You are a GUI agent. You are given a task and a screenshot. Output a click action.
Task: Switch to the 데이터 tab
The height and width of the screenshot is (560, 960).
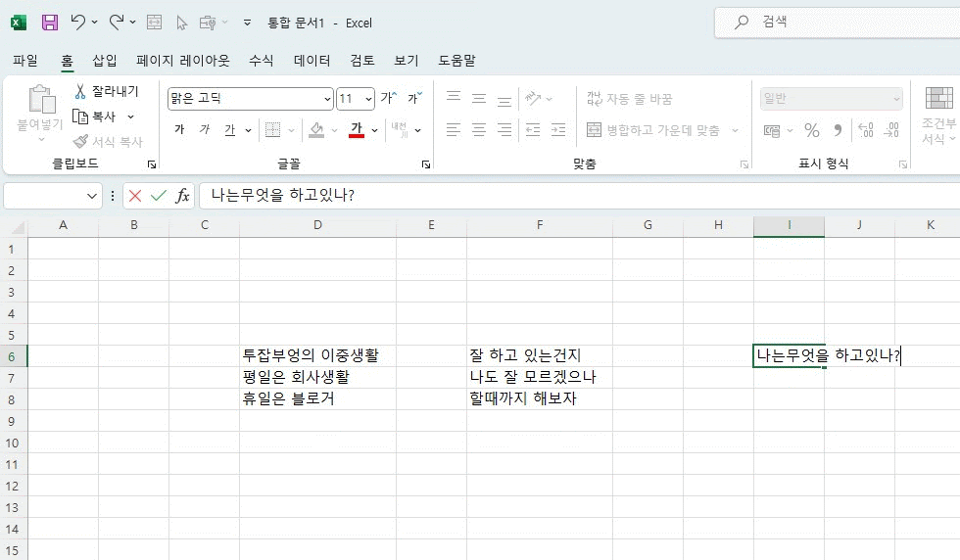312,61
